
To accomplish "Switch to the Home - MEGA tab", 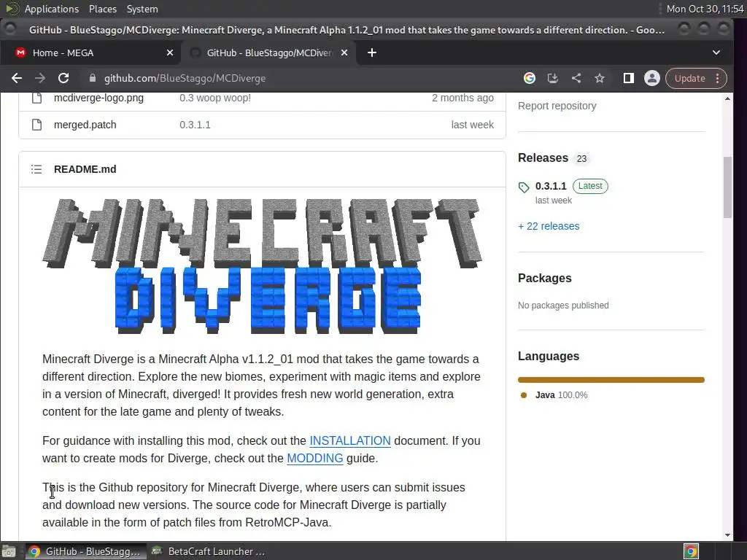I will (x=90, y=52).
